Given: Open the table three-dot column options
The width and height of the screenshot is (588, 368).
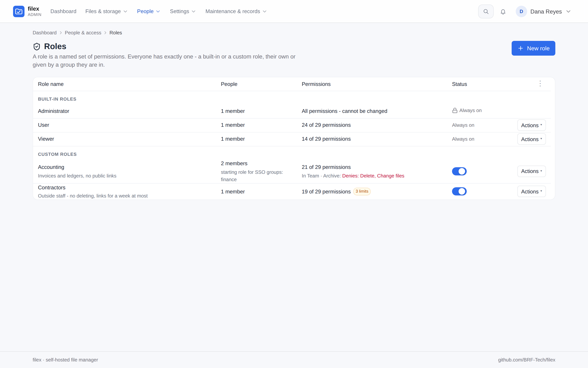Looking at the screenshot, I should [540, 84].
